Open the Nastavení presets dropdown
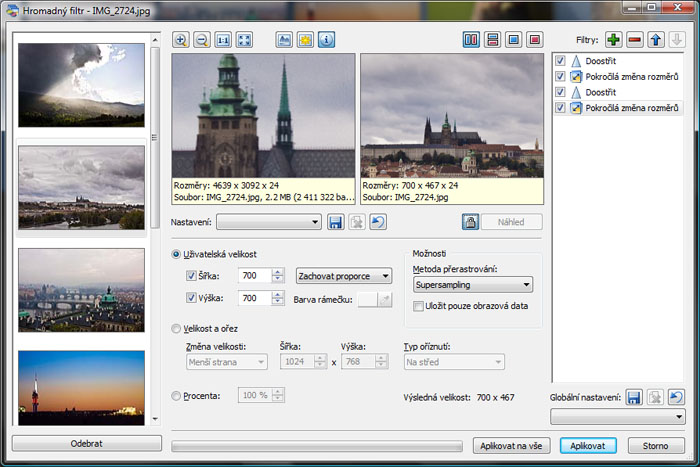Image resolution: width=700 pixels, height=467 pixels. point(268,222)
